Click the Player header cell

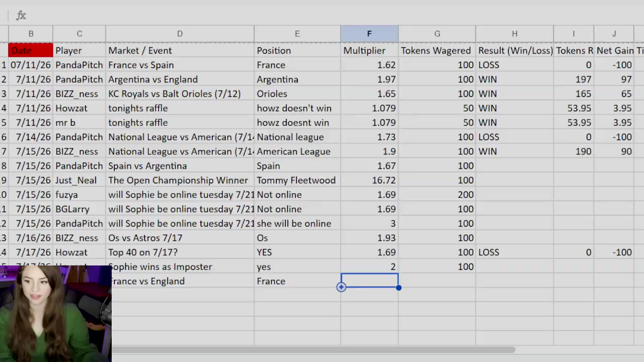pos(79,50)
